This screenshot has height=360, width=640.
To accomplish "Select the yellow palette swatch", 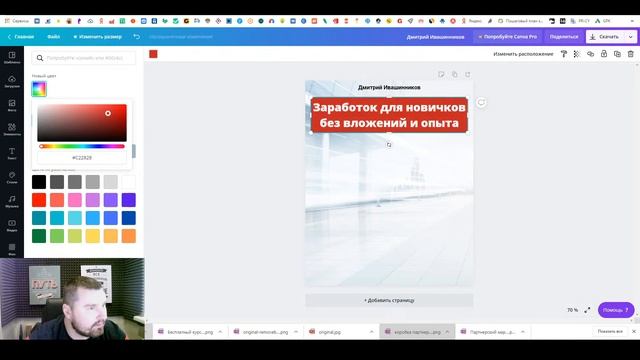I will (x=93, y=236).
